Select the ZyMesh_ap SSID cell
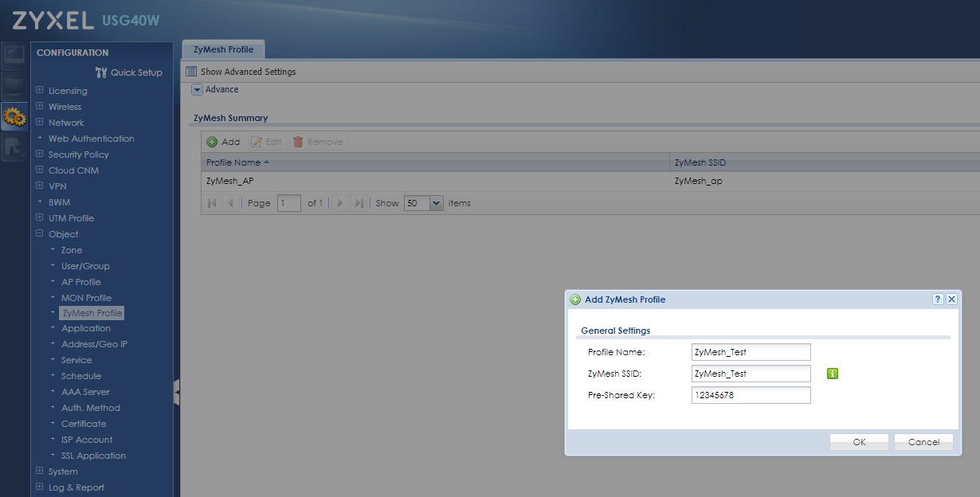 pos(698,181)
